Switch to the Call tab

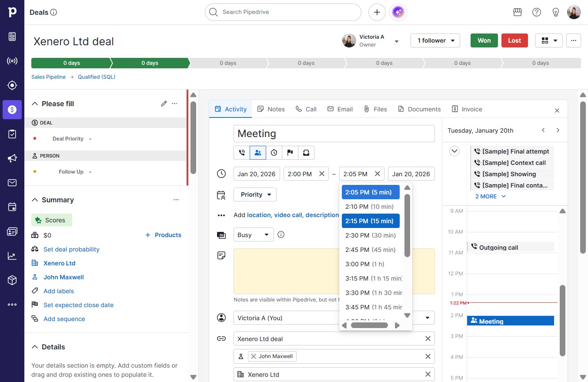click(x=306, y=109)
